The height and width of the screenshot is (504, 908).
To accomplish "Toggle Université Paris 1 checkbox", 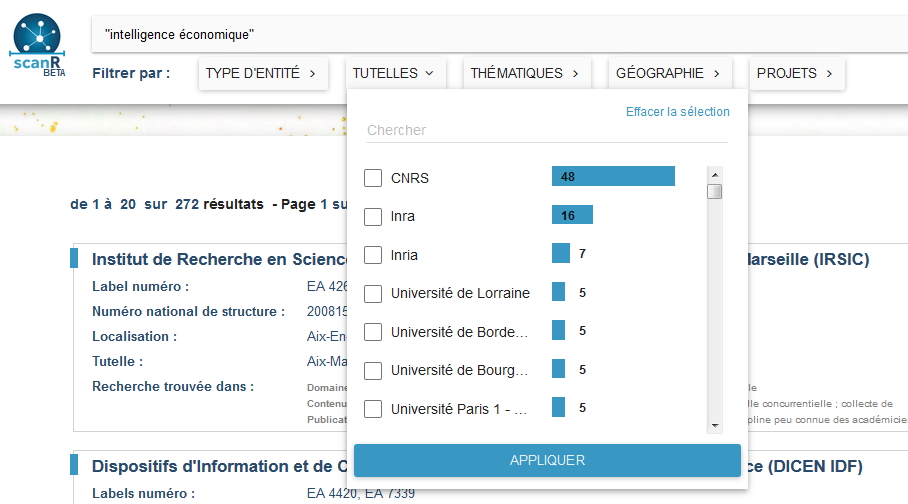I will [373, 409].
